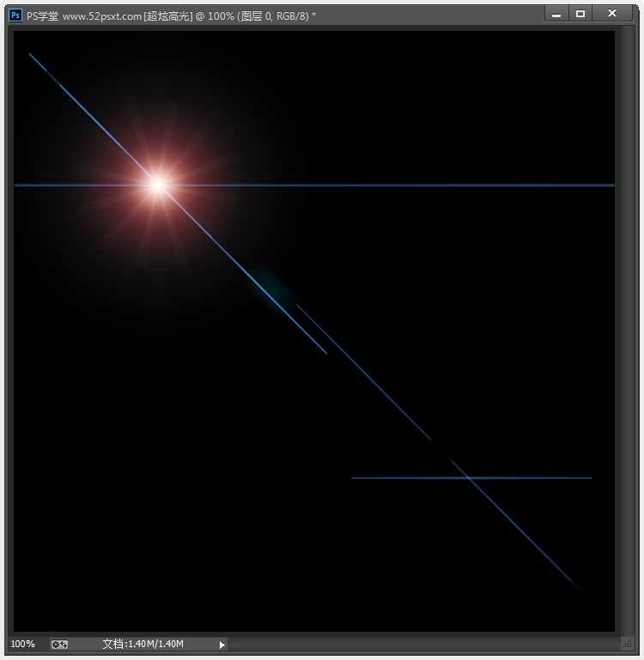Click the window resize grip corner
Screen dimensions: 644x660
(x=628, y=644)
